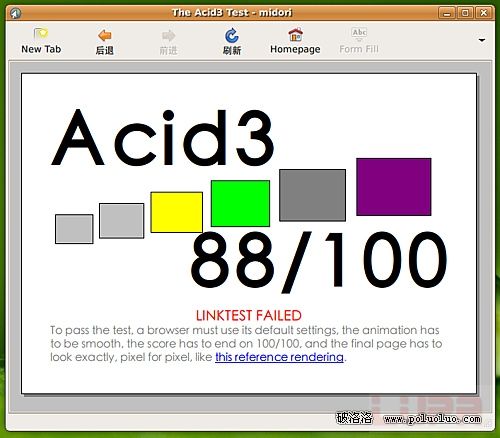Click the orange Back arrow (后退)
This screenshot has width=500, height=438.
(x=105, y=42)
